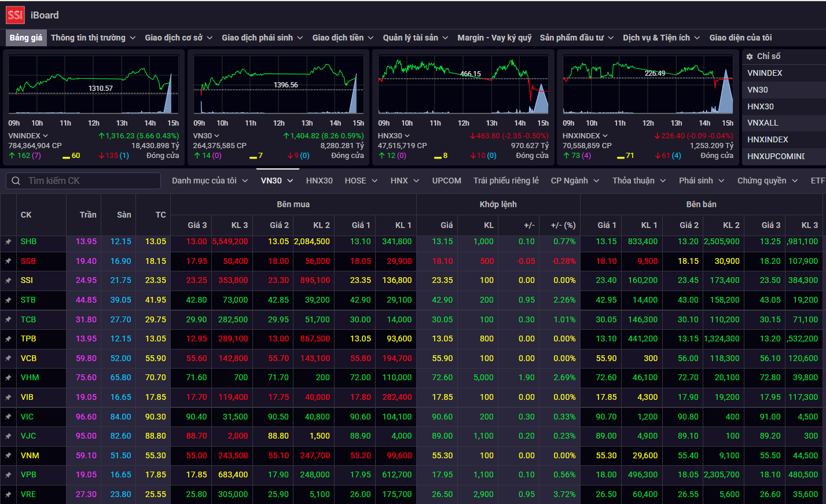Switch to the HNX30 price board tab
Image resolution: width=826 pixels, height=504 pixels.
coord(320,181)
